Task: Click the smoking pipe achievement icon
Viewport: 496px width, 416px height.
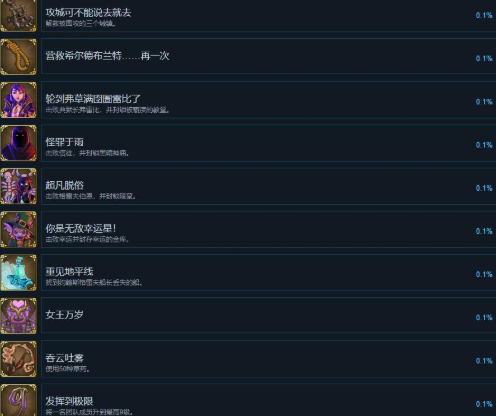Action: point(18,359)
